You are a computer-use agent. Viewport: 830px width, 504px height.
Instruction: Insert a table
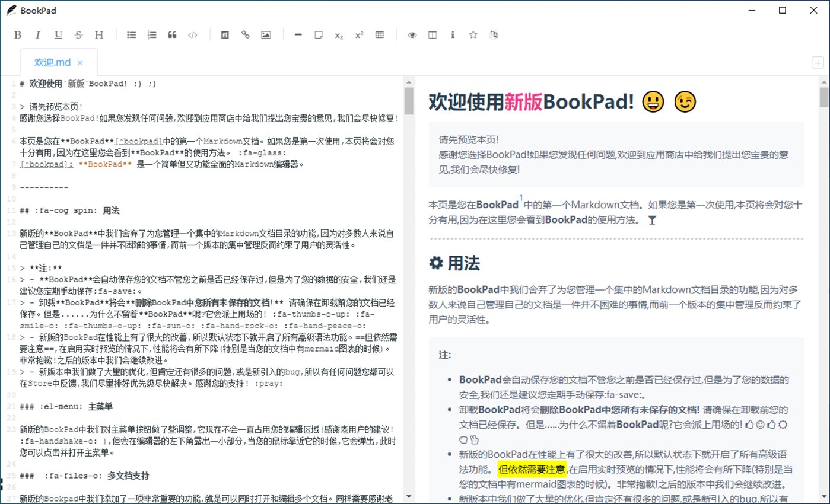[x=380, y=35]
